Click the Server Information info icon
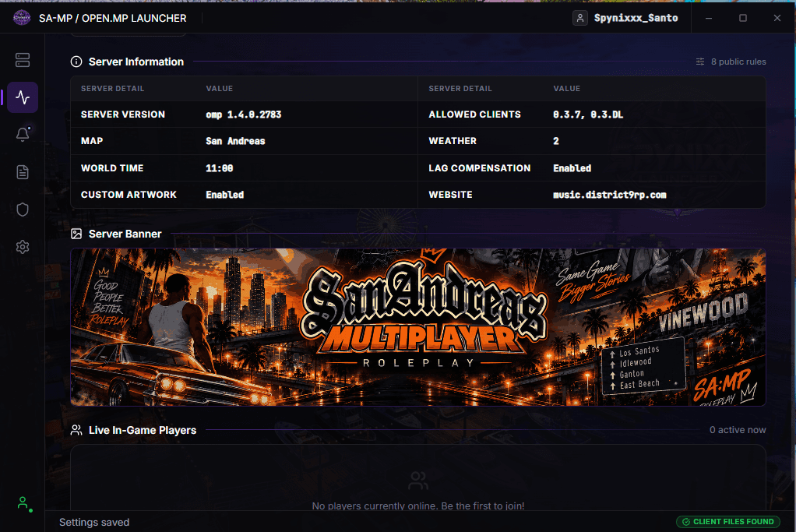 pyautogui.click(x=76, y=62)
